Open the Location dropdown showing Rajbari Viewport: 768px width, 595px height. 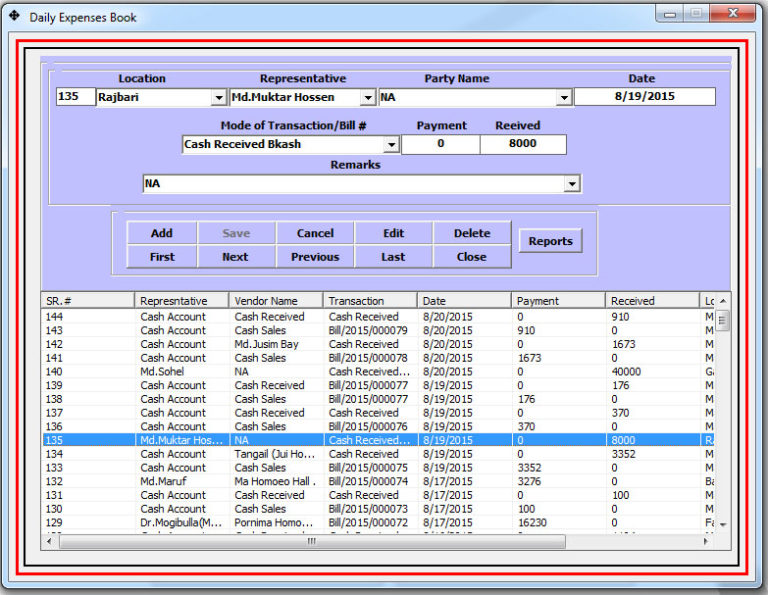tap(219, 98)
